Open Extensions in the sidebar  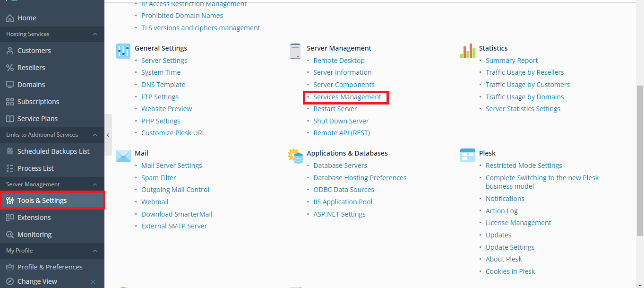(x=52, y=218)
